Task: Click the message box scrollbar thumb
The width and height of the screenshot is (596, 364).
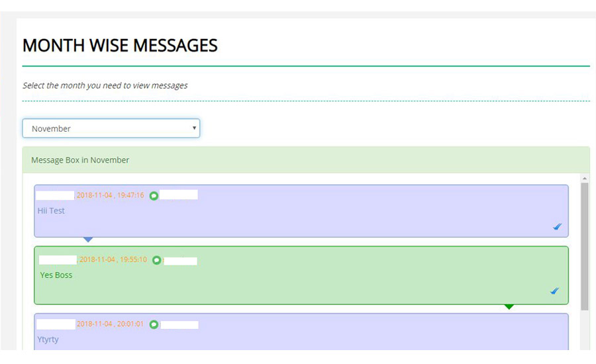Action: tap(584, 245)
